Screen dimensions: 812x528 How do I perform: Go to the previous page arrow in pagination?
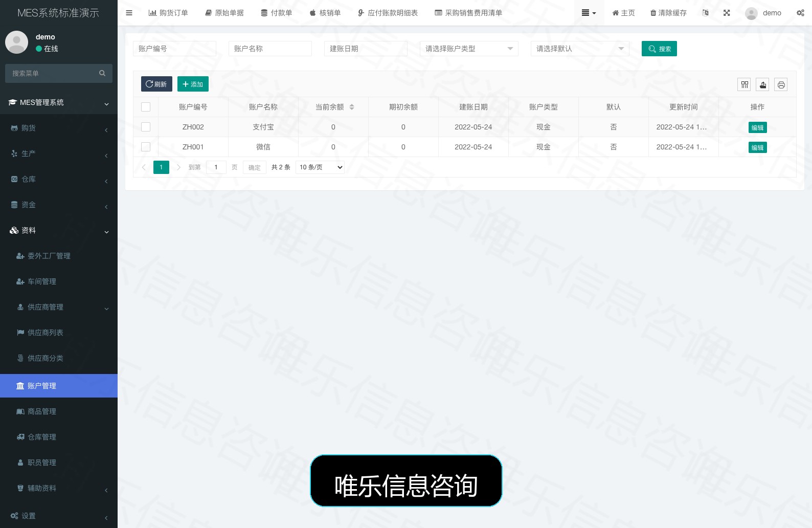click(x=144, y=167)
